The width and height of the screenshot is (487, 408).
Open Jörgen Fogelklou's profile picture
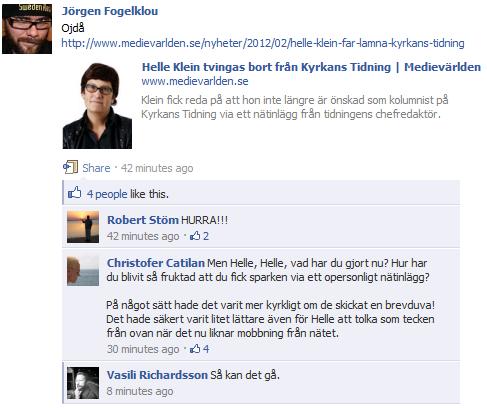point(27,29)
